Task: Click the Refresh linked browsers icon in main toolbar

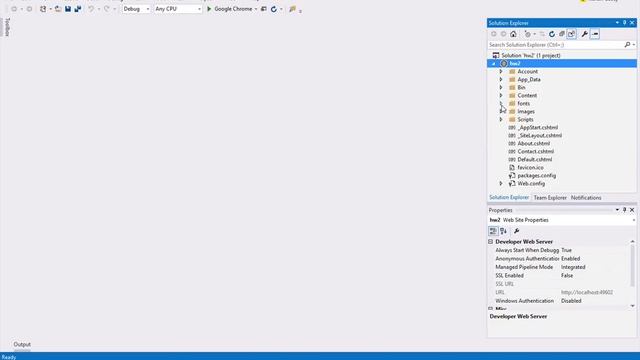Action: pos(274,9)
